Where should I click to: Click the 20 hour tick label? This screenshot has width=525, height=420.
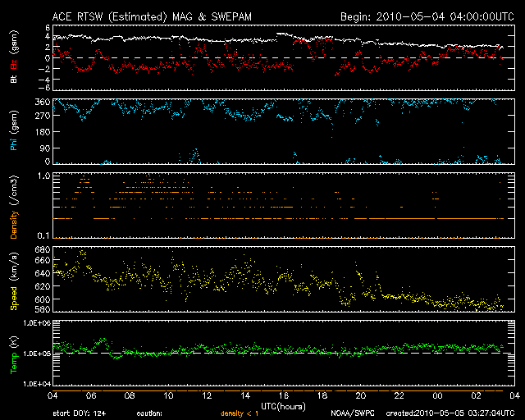pyautogui.click(x=360, y=395)
